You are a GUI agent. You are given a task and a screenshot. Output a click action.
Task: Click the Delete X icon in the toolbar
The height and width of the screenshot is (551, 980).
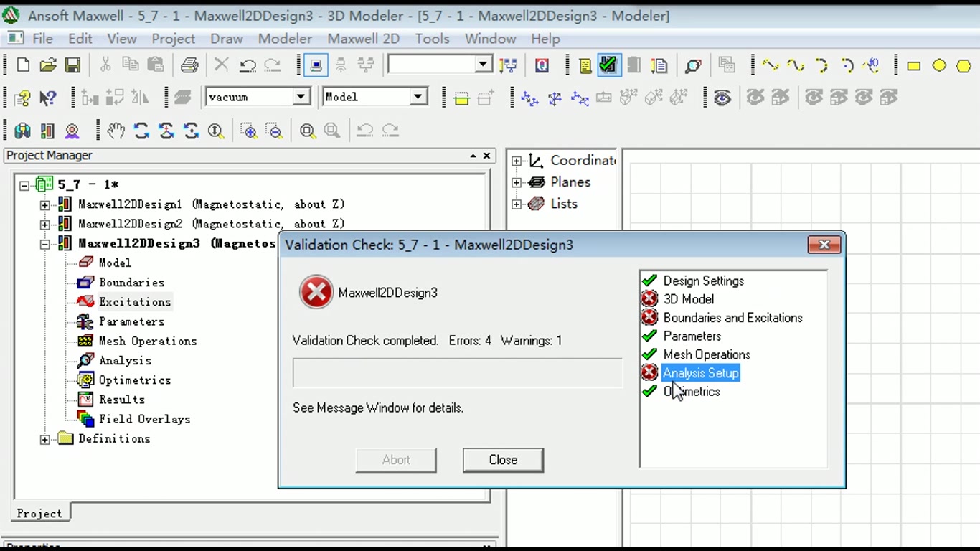(x=222, y=65)
